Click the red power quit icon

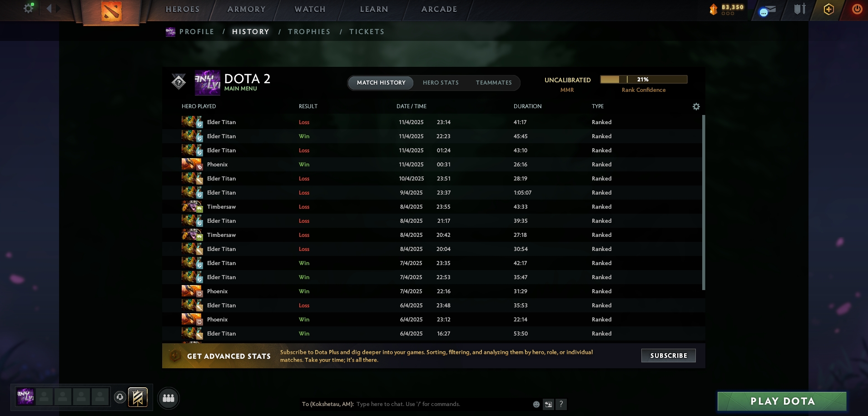point(857,9)
